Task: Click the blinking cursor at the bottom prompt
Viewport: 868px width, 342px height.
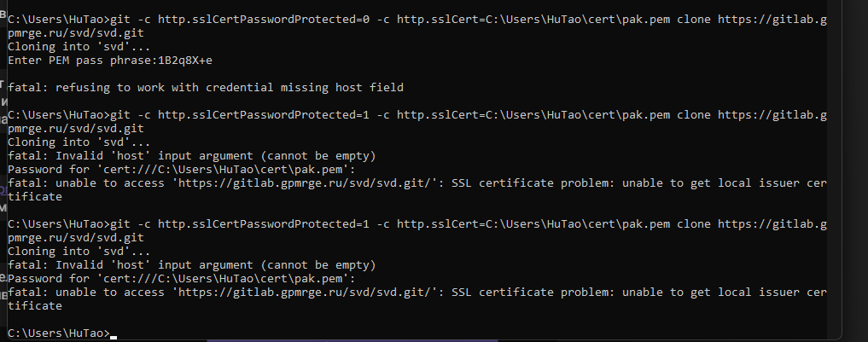Action: 114,337
